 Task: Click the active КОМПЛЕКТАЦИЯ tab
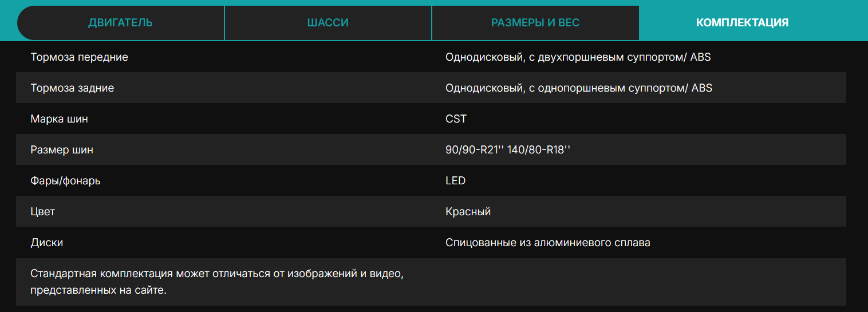click(742, 23)
